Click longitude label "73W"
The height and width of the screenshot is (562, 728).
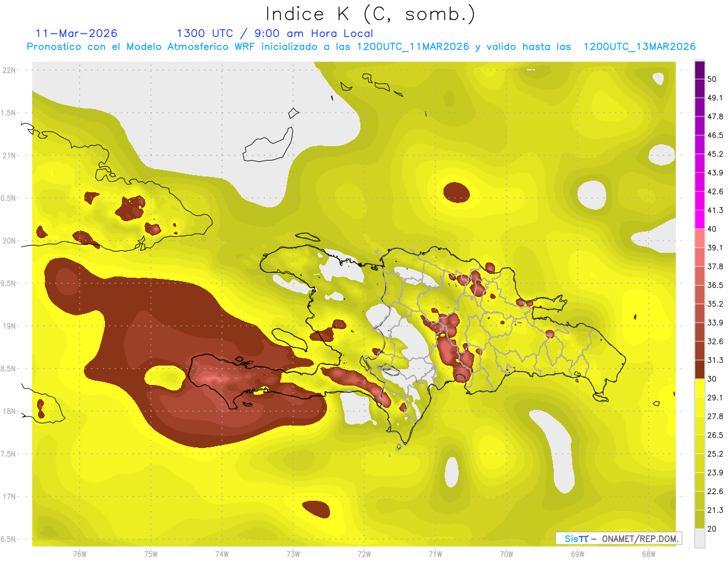coord(293,554)
